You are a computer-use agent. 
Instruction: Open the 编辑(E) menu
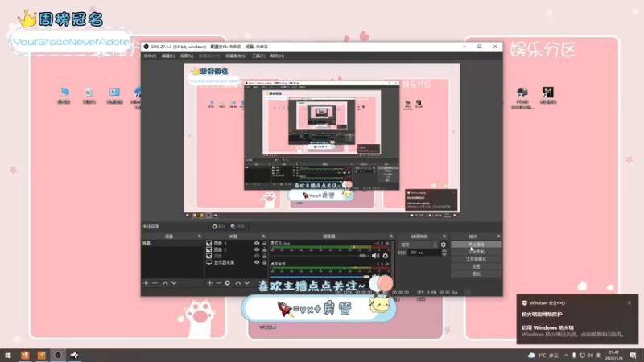[x=167, y=56]
